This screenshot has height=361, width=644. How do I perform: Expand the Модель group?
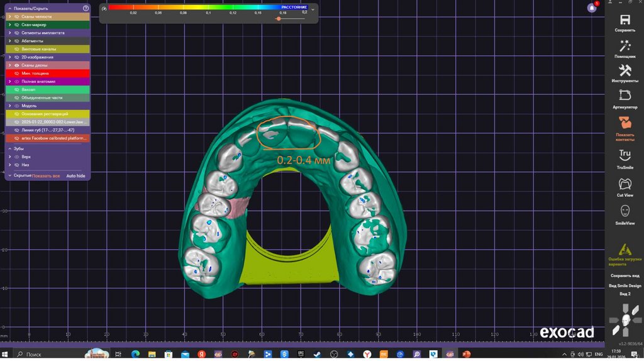click(x=10, y=106)
